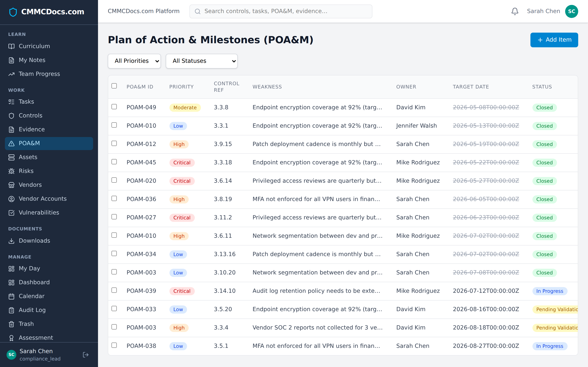588x367 pixels.
Task: Click the Downloads arrow icon
Action: click(11, 241)
